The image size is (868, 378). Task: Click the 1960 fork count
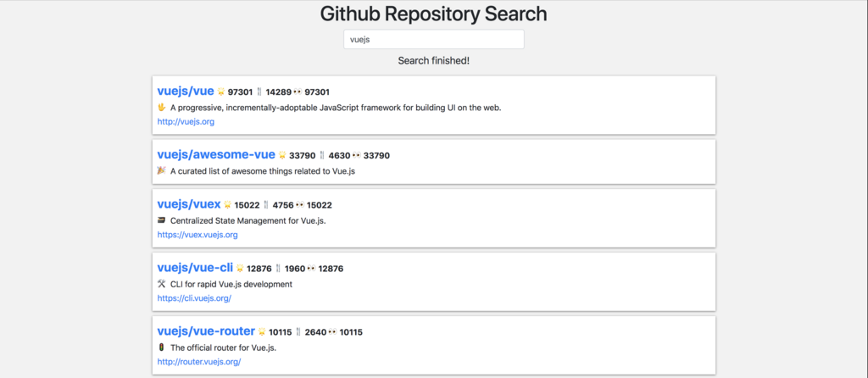click(x=295, y=269)
